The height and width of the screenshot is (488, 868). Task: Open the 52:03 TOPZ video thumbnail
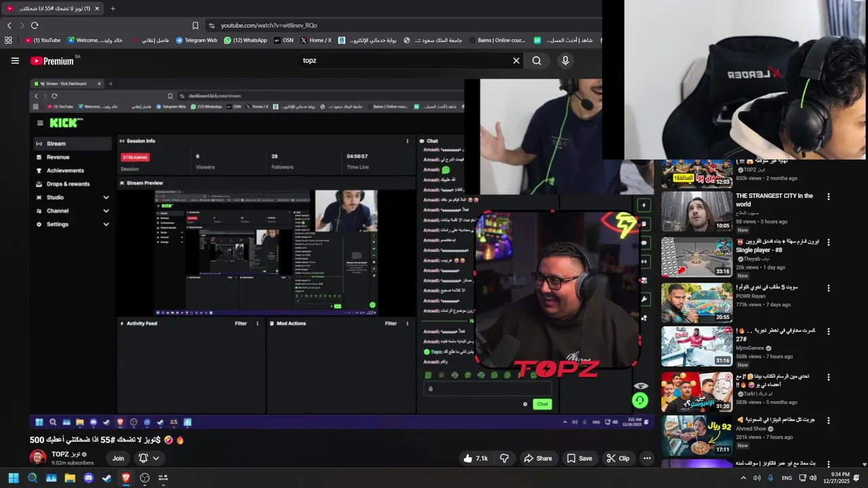point(697,174)
